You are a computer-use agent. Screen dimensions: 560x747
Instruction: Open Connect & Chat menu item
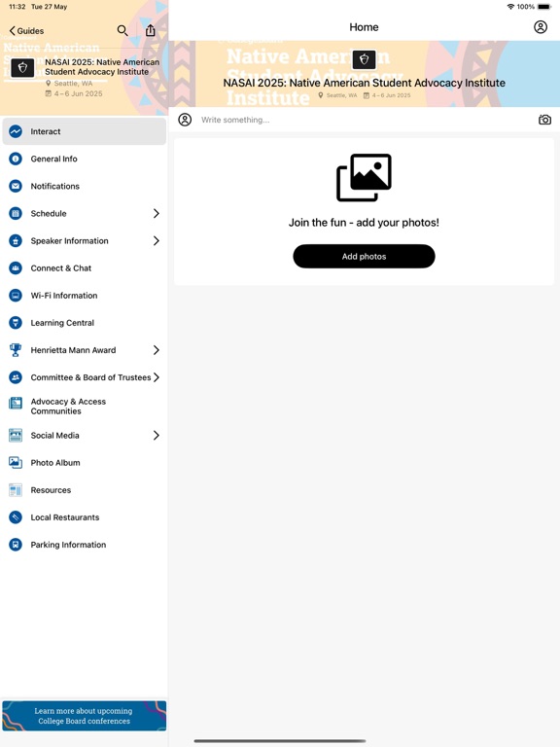point(85,268)
